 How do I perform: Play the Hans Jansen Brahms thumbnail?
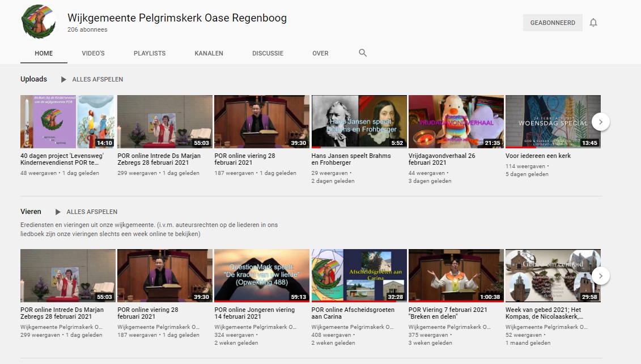(x=359, y=122)
